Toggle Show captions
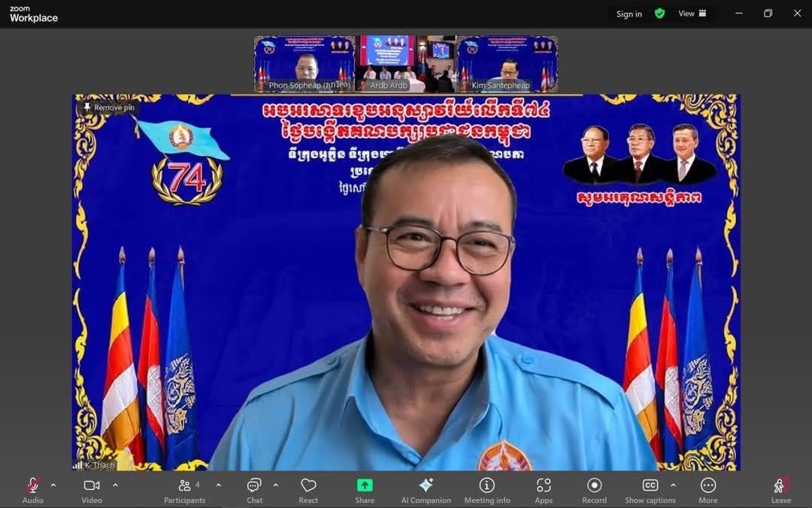This screenshot has height=508, width=812. 650,488
